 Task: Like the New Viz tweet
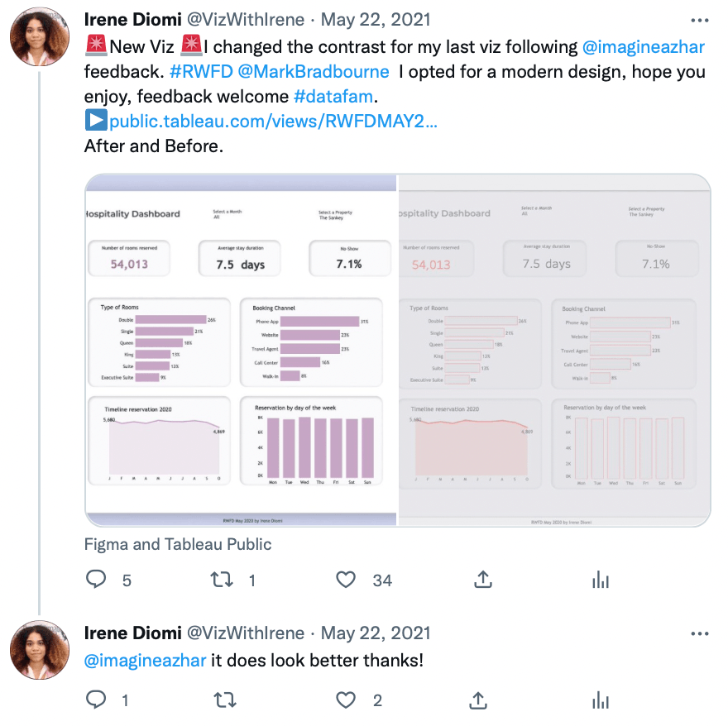(x=347, y=580)
